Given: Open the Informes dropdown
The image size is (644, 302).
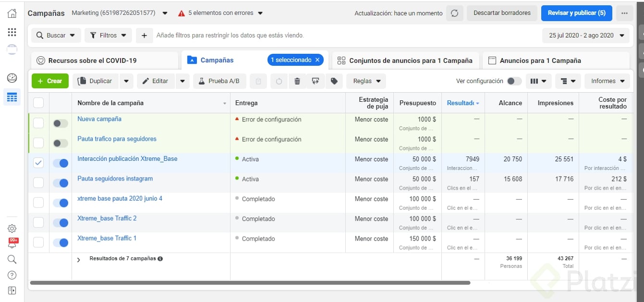Looking at the screenshot, I should click(x=607, y=81).
